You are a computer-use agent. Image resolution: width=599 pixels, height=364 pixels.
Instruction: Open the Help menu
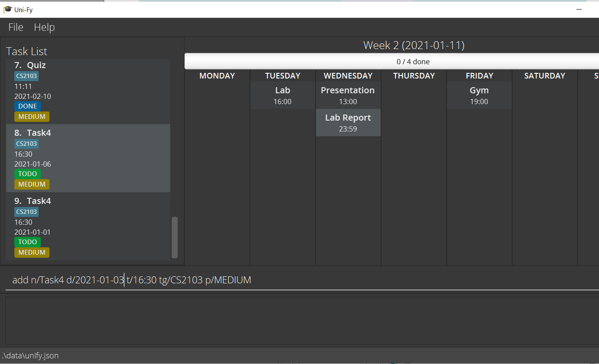pos(44,27)
